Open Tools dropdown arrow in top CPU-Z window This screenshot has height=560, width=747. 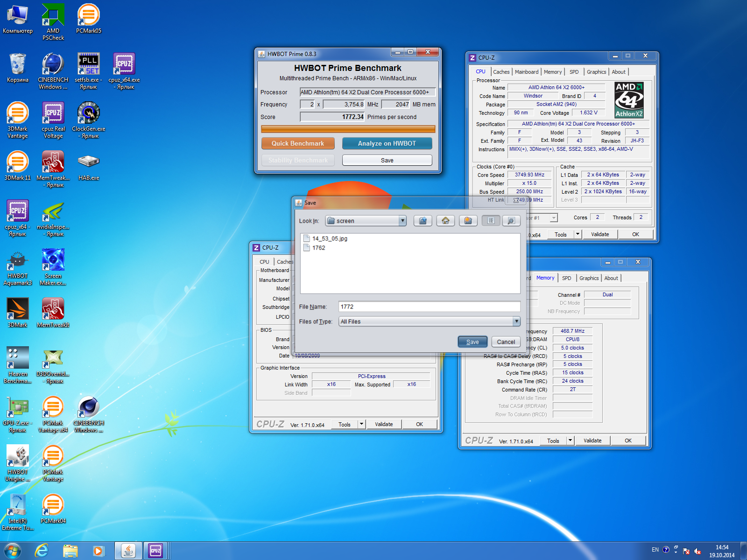pos(578,234)
